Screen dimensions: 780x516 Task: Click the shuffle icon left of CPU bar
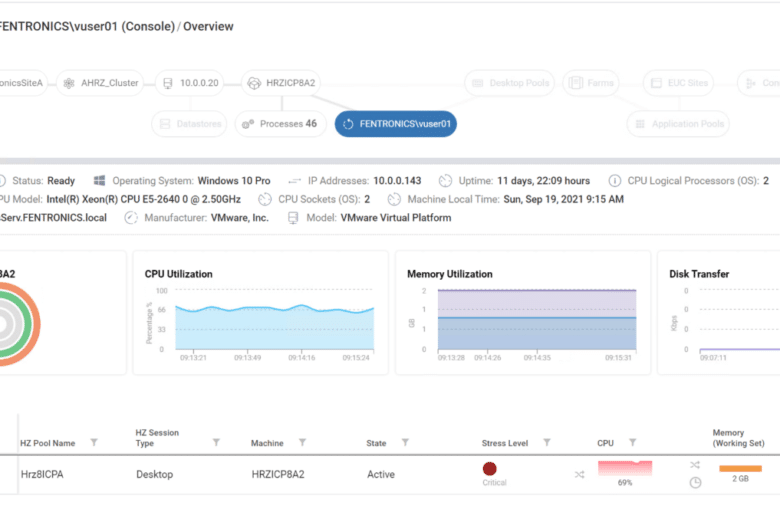[x=580, y=475]
